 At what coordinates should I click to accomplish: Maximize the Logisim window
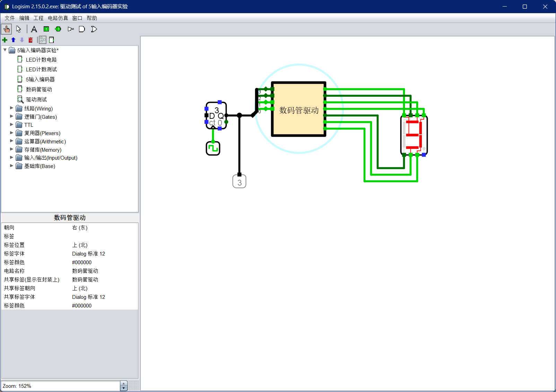525,7
